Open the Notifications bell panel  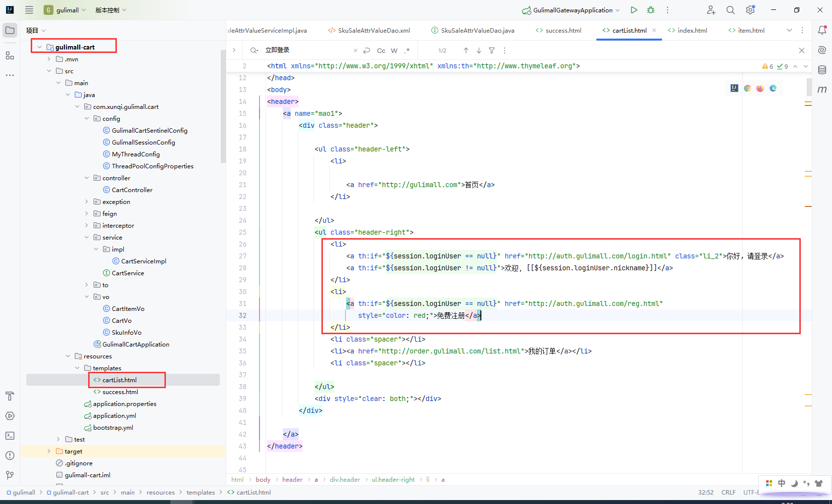click(822, 30)
